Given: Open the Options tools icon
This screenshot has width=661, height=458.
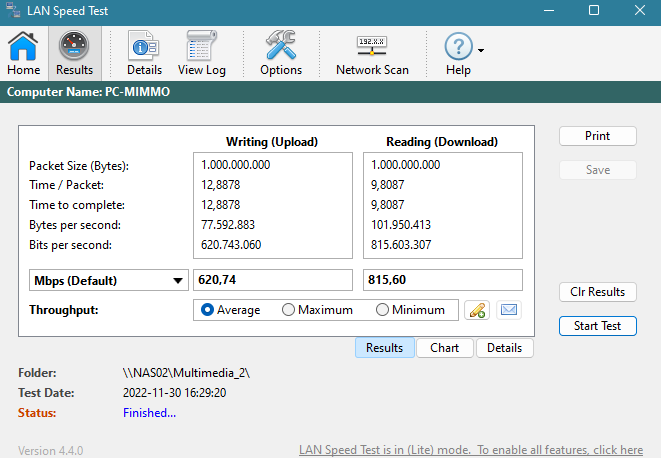Looking at the screenshot, I should pyautogui.click(x=281, y=53).
